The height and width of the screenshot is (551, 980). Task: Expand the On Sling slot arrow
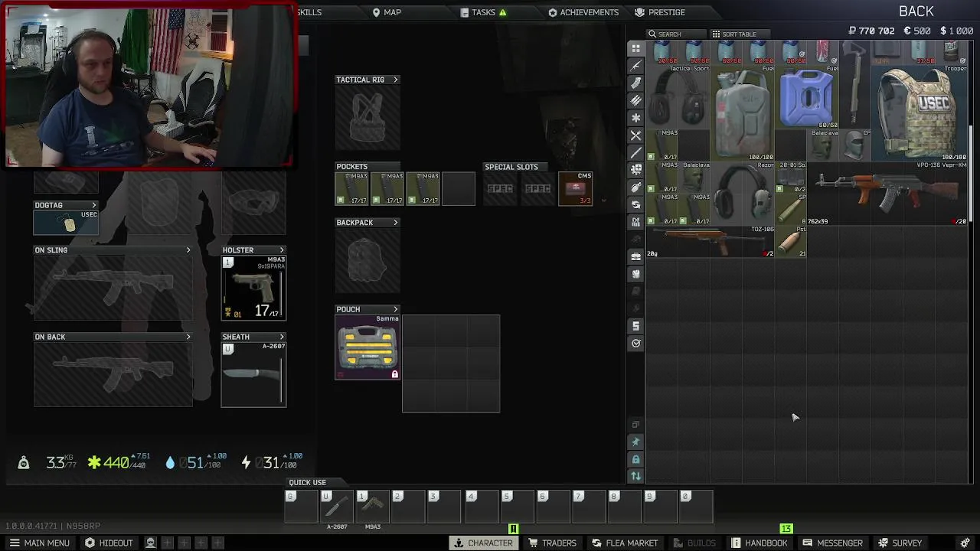(x=188, y=250)
